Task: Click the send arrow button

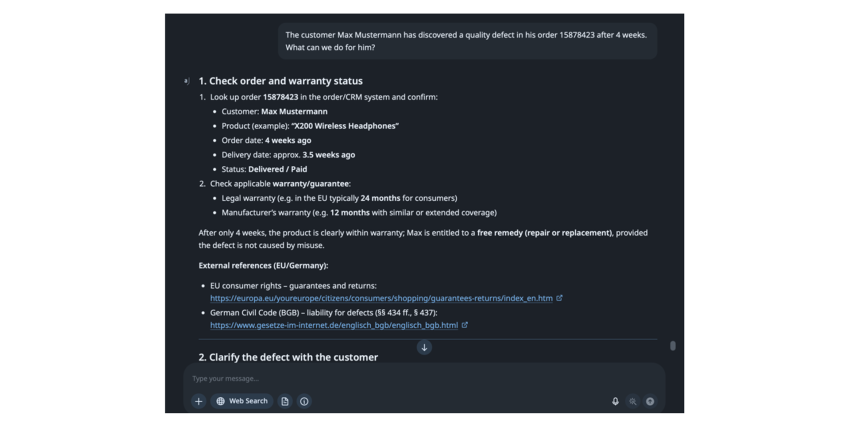Action: click(x=650, y=401)
